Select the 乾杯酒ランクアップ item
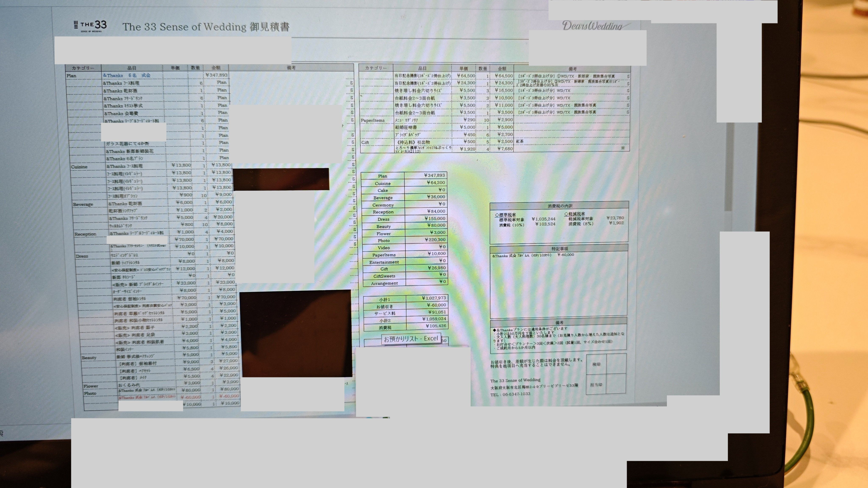The image size is (868, 488). (x=123, y=211)
